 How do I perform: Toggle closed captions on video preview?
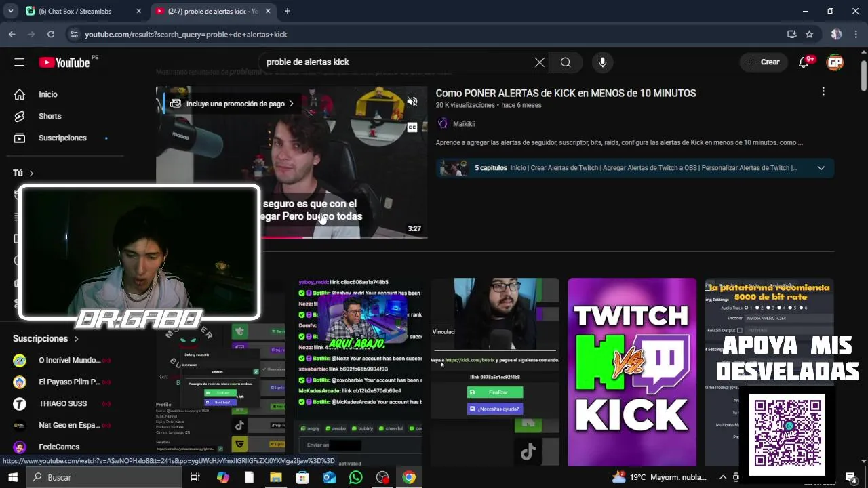412,127
